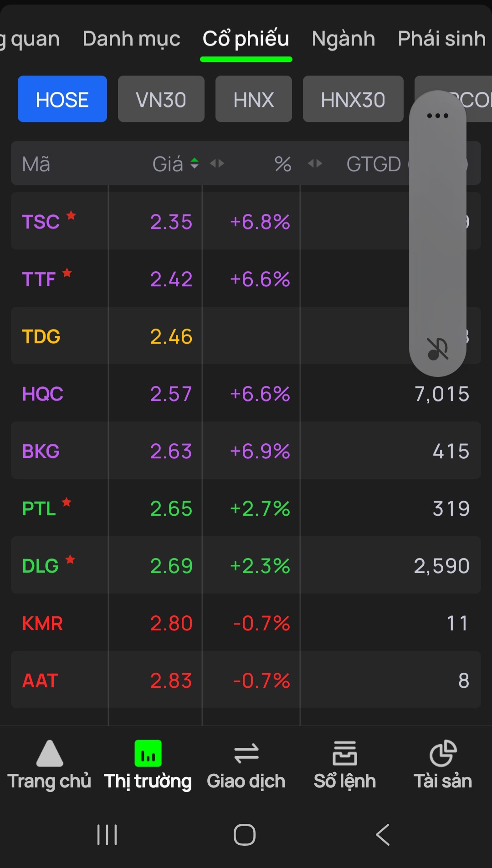Tap the Android recent apps icon
The image size is (492, 868).
107,835
